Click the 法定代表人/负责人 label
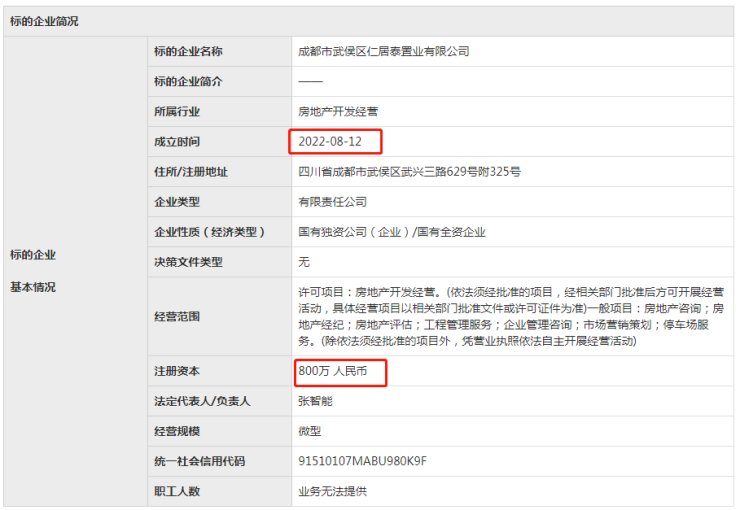This screenshot has width=740, height=510. (x=202, y=401)
